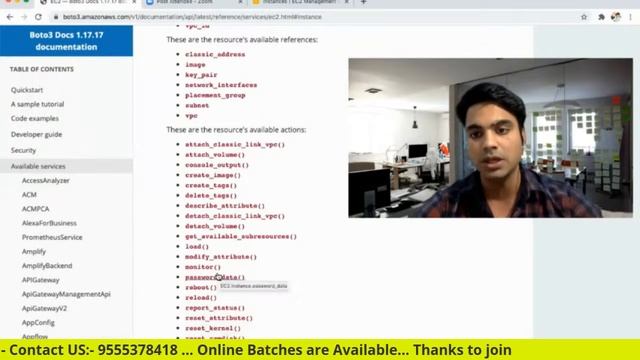Open the extensions puzzle icon
This screenshot has height=360, width=640.
(601, 17)
